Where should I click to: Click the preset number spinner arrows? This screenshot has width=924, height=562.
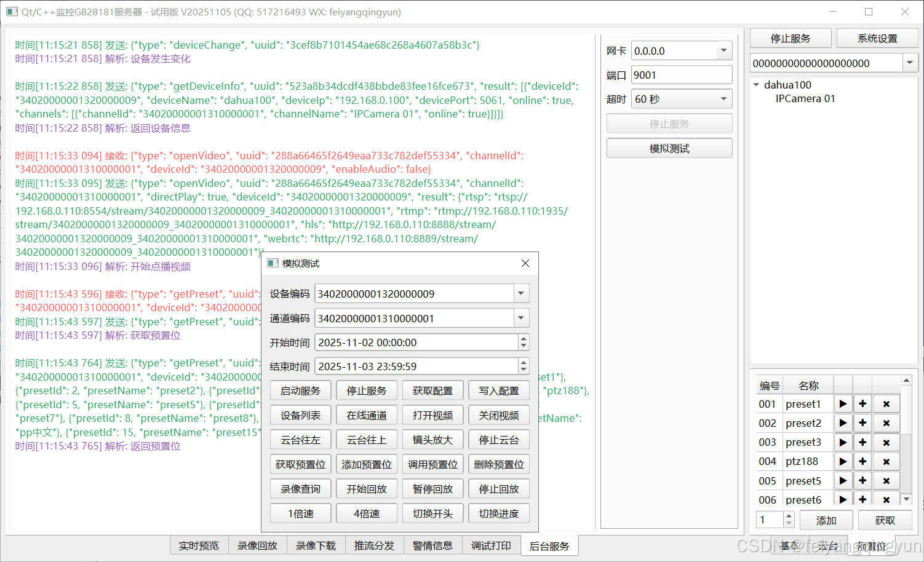pos(789,520)
